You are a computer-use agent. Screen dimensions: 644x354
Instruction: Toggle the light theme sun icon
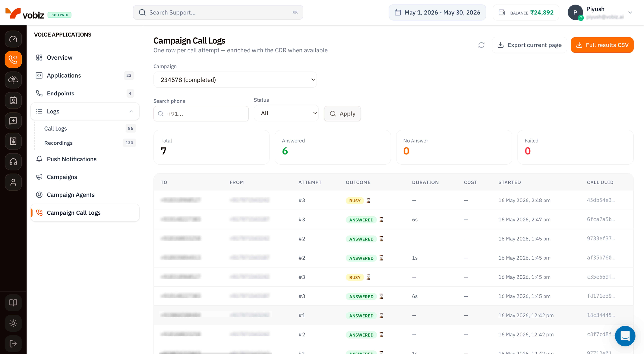click(x=13, y=323)
